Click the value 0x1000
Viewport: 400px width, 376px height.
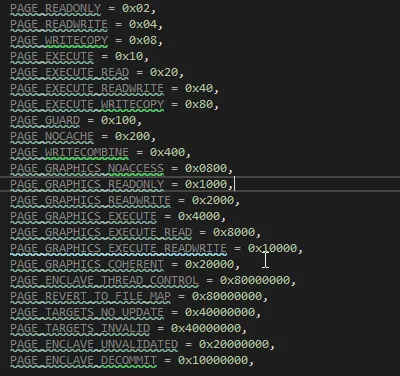pos(206,184)
